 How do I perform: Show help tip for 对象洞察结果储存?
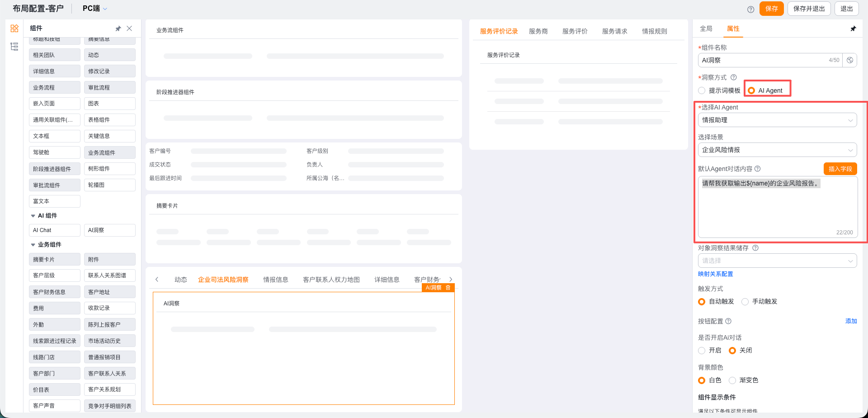tap(755, 248)
